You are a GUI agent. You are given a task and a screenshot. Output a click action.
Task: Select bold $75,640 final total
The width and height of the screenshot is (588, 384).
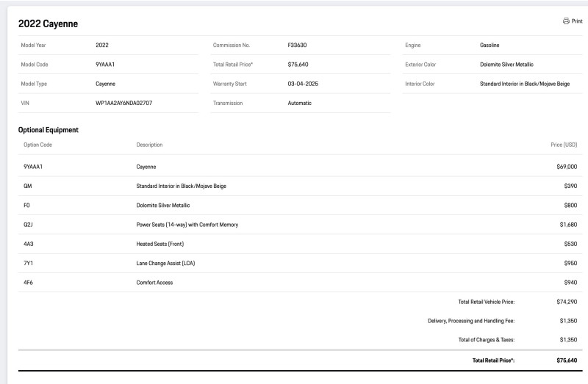(567, 361)
